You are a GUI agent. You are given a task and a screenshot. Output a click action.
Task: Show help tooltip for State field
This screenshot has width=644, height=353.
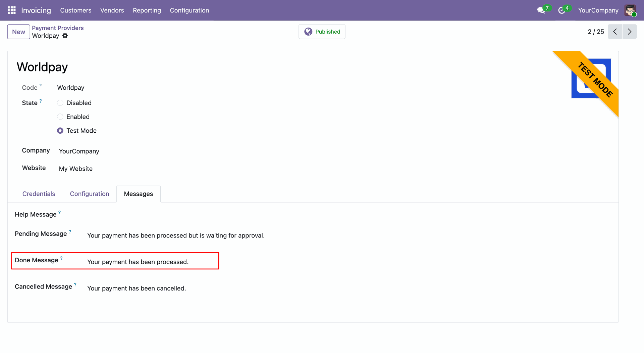(x=41, y=101)
